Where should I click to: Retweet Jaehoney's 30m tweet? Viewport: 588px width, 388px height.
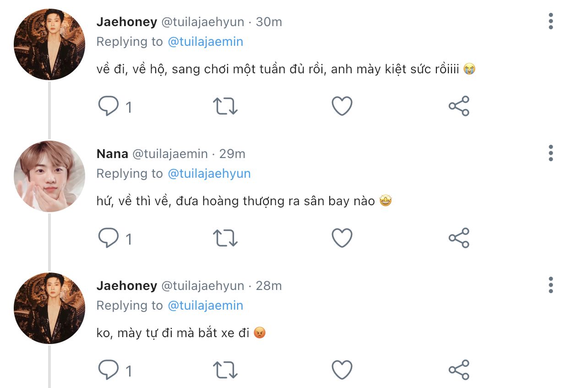coord(225,106)
